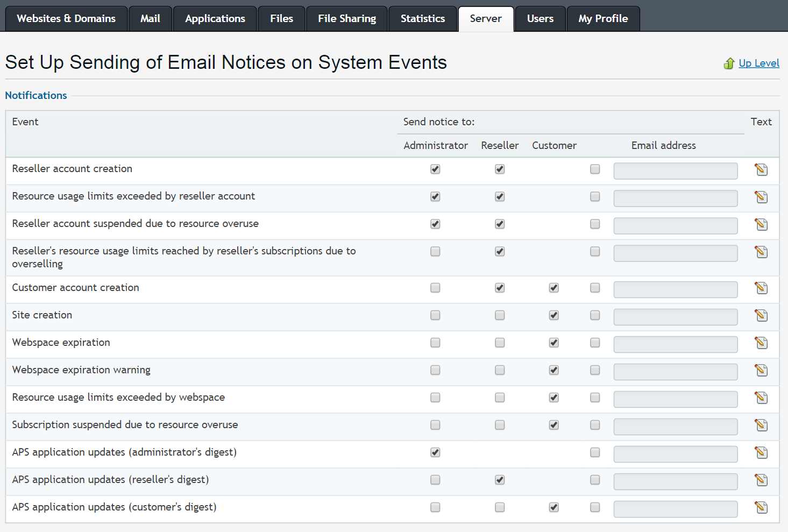This screenshot has height=532, width=788.
Task: Go to the File Sharing tab
Action: point(347,19)
